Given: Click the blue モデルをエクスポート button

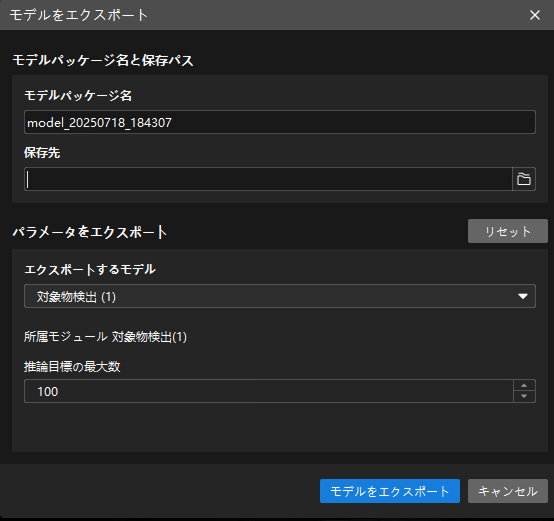Looking at the screenshot, I should pyautogui.click(x=390, y=491).
